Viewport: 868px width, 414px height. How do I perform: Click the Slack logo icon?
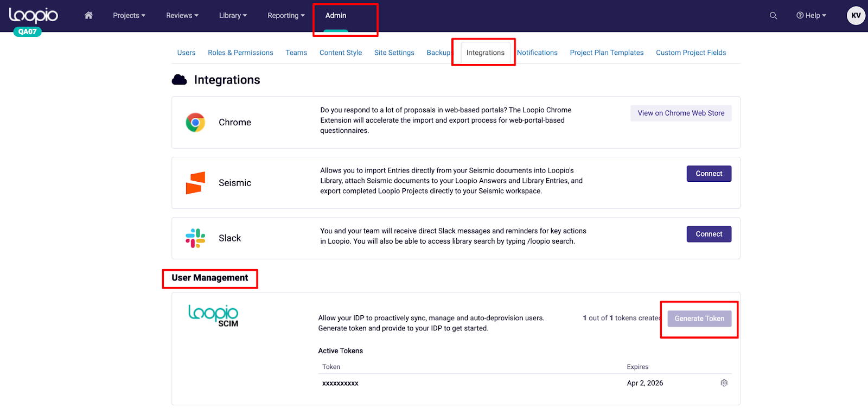195,238
